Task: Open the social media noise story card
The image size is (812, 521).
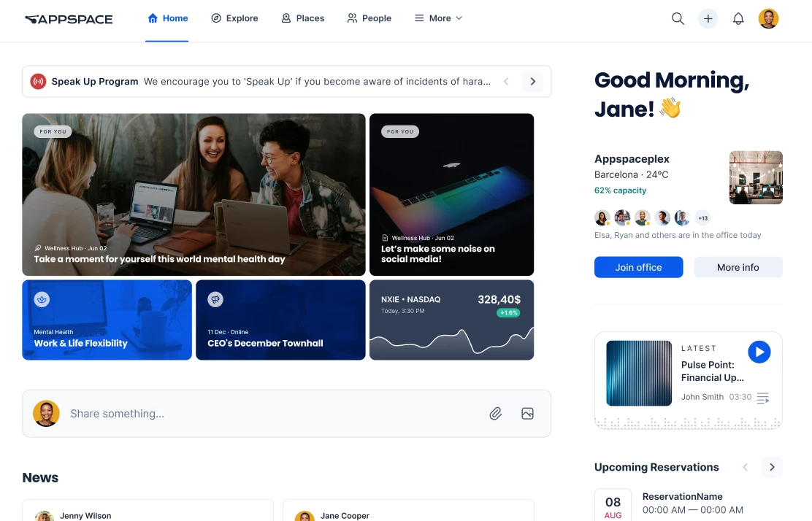Action: coord(451,195)
